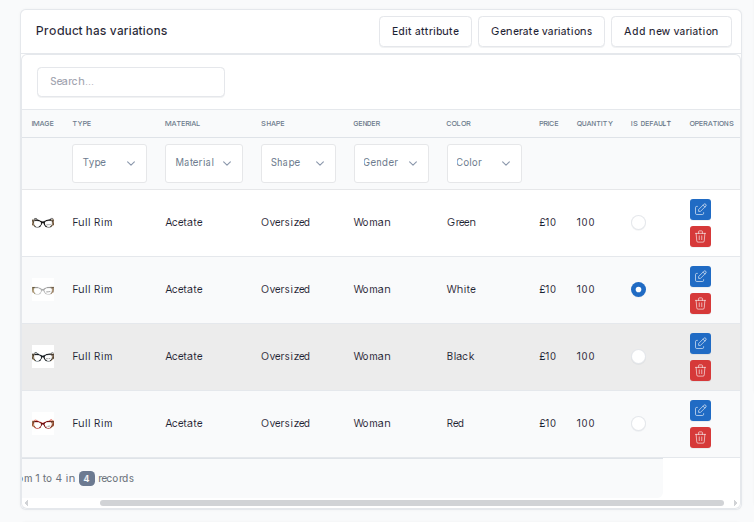754x522 pixels.
Task: Set Red variation as default
Action: click(638, 423)
